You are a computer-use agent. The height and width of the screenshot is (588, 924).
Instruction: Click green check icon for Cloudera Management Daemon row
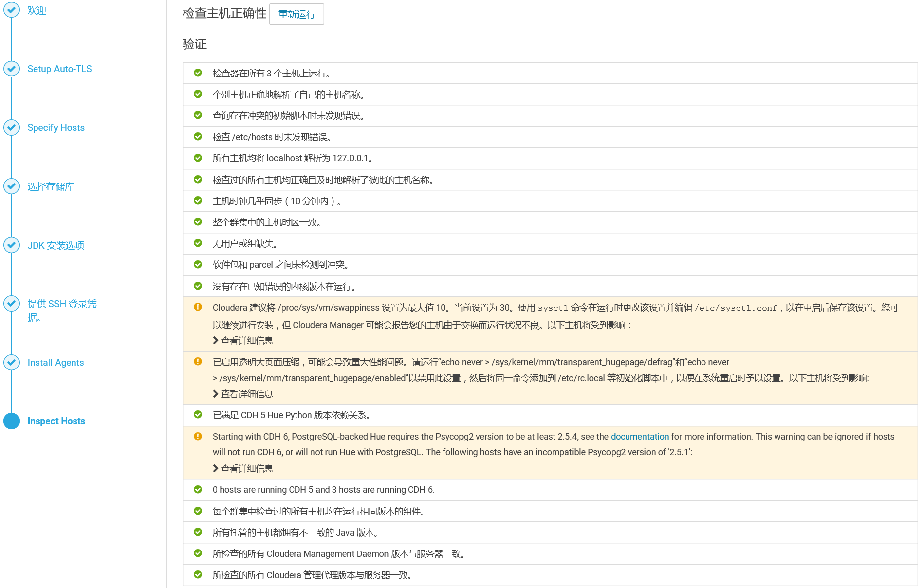pos(198,553)
